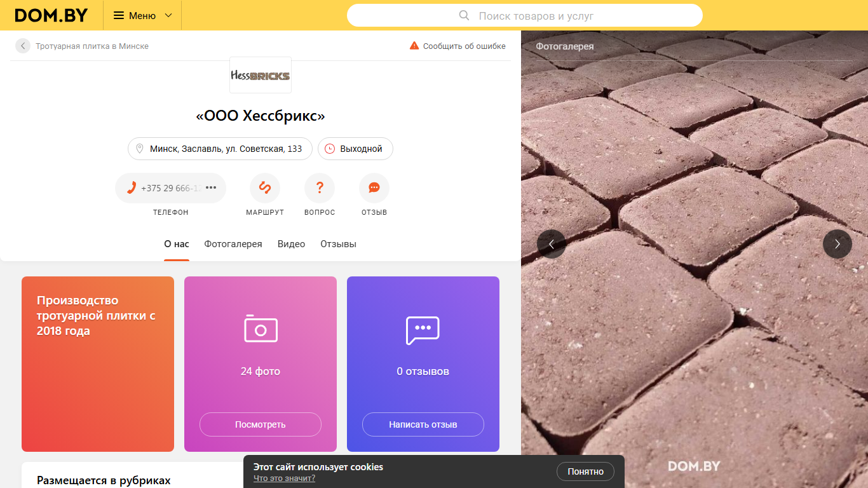Click the warning triangle report icon

click(x=414, y=46)
